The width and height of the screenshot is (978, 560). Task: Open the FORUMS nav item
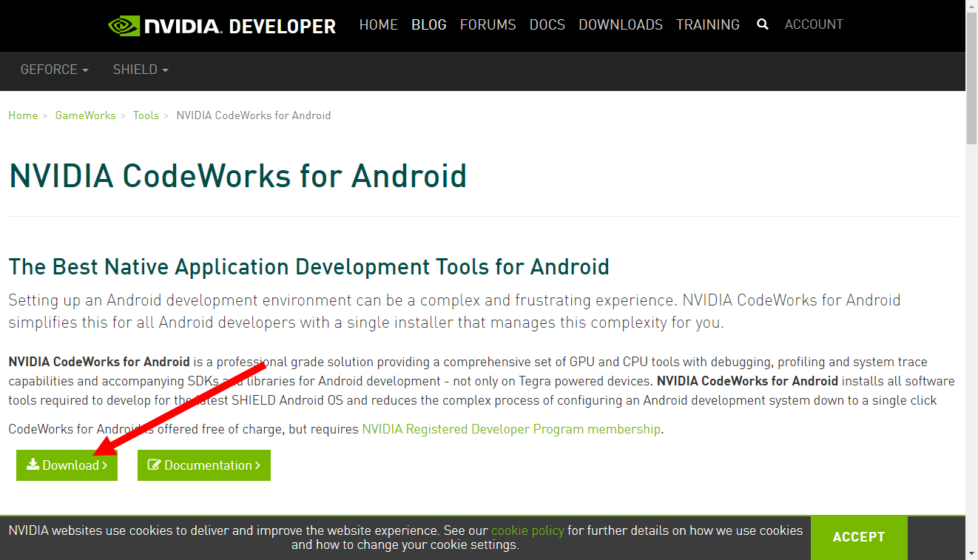click(x=488, y=24)
